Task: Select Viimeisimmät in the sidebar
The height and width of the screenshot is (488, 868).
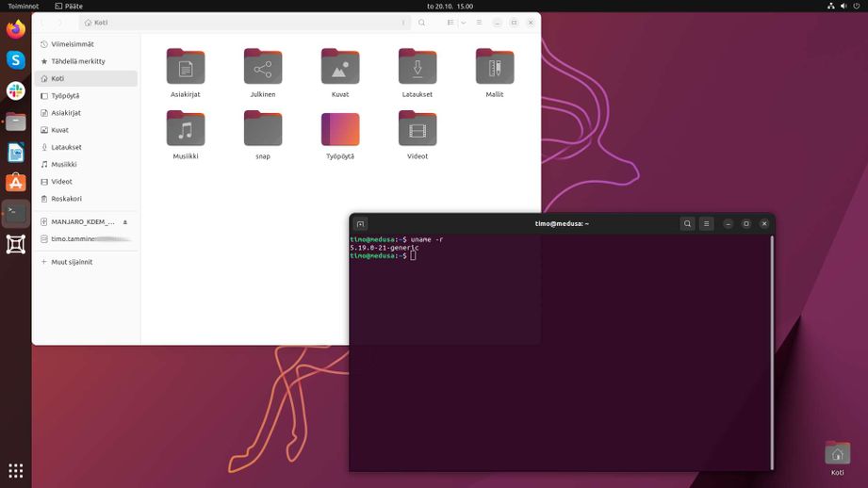Action: [x=86, y=44]
